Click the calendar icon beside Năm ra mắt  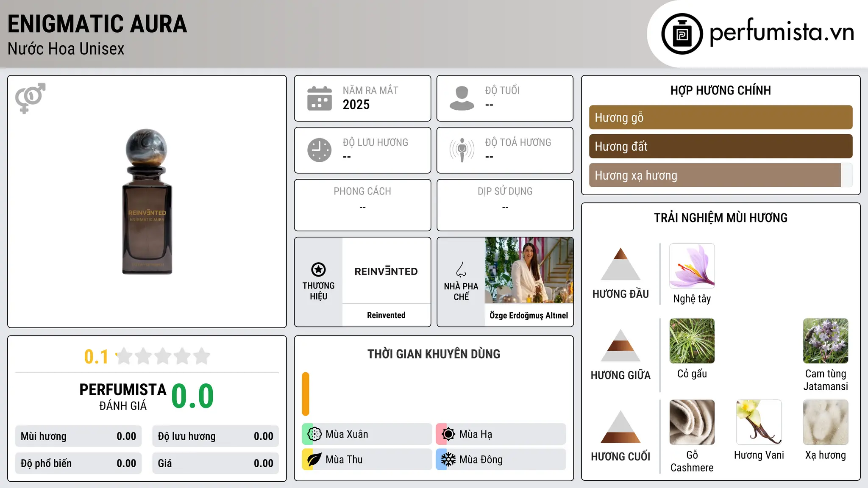[320, 98]
